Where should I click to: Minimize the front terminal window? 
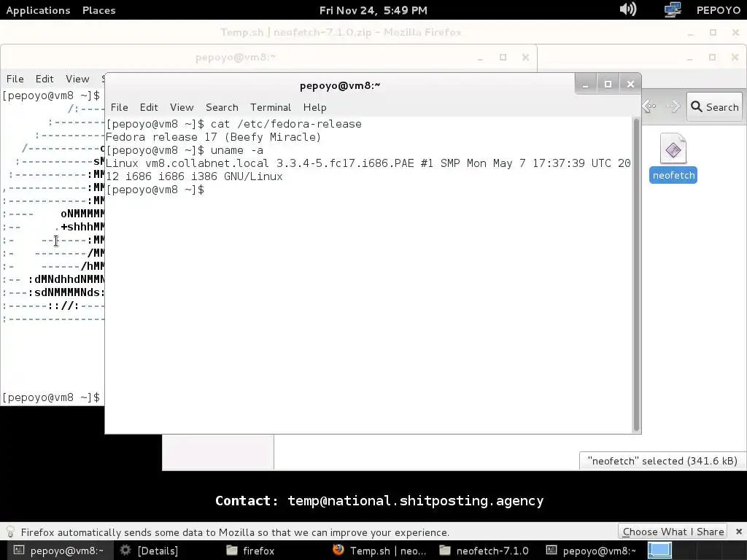[586, 85]
